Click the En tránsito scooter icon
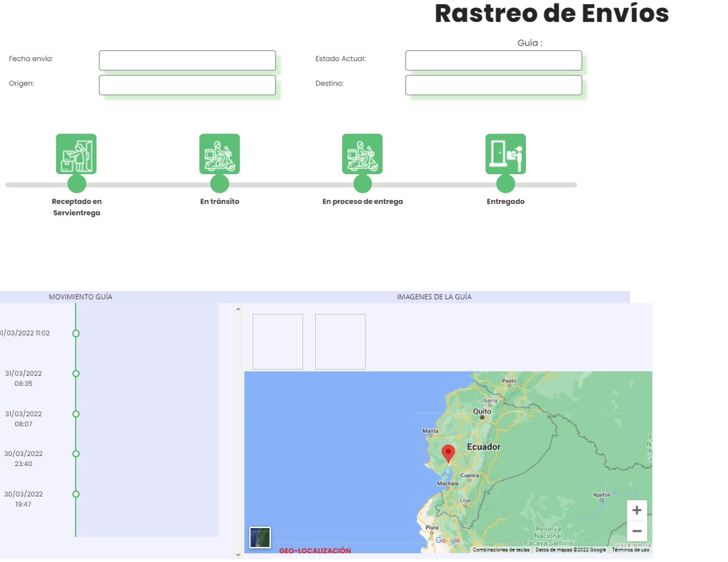 tap(220, 154)
